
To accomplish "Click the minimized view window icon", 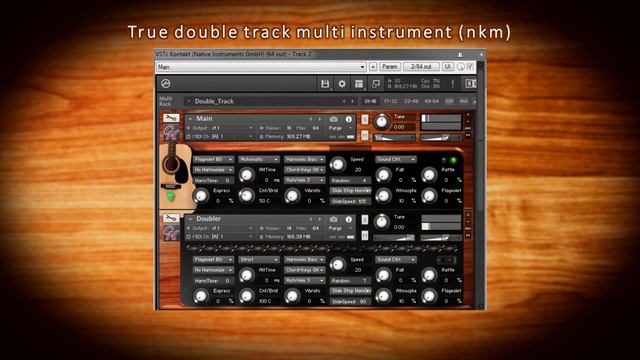I will coord(376,84).
